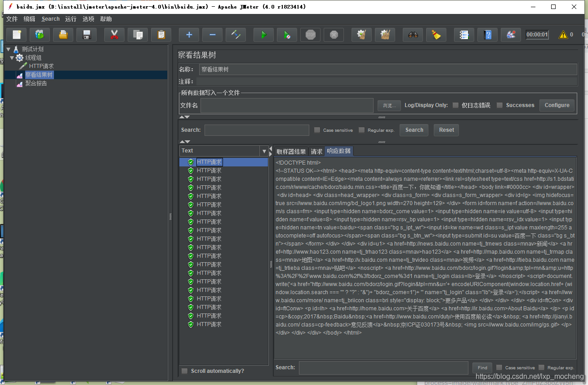This screenshot has height=385, width=588.
Task: Click the 线程组 gear icon
Action: click(20, 58)
